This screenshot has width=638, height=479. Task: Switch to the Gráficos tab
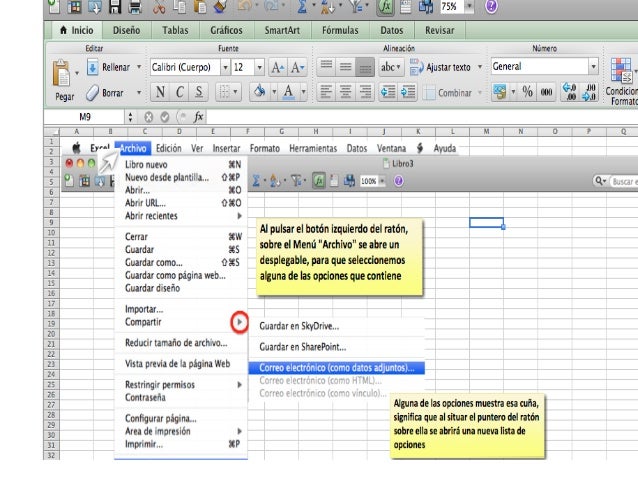(x=226, y=30)
